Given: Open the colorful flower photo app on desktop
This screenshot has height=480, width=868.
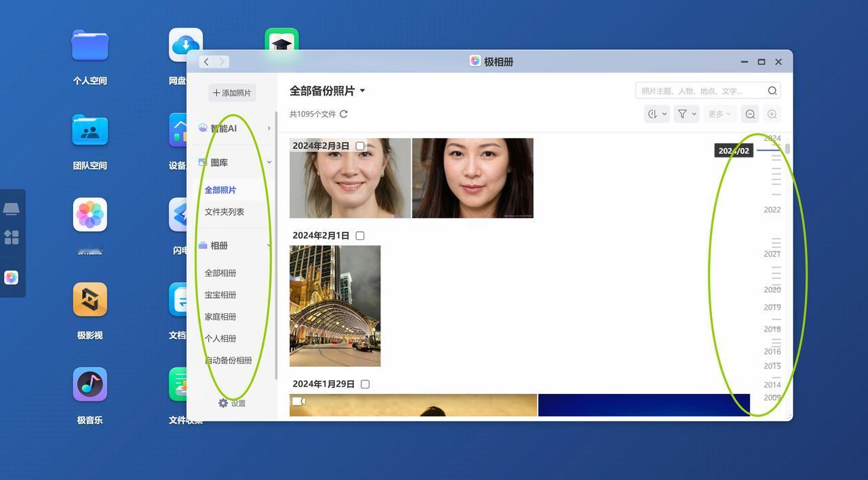Looking at the screenshot, I should (x=90, y=215).
